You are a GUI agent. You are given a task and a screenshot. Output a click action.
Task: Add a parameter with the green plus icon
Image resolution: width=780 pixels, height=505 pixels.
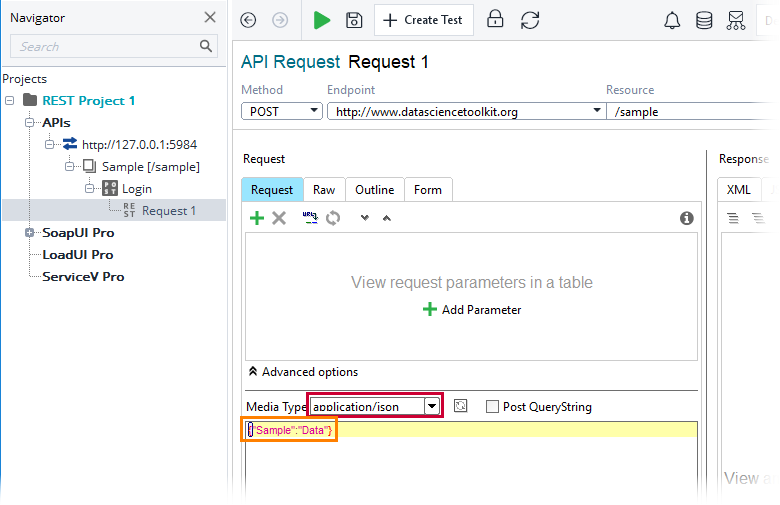(257, 218)
